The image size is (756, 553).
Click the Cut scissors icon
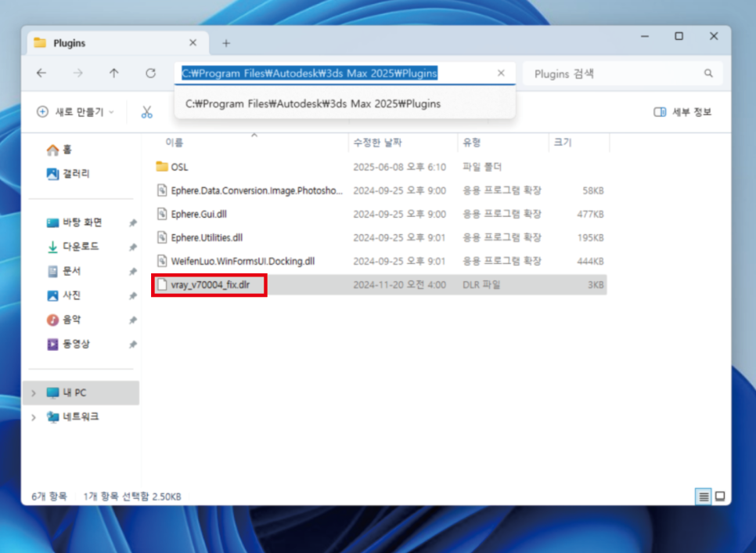[146, 112]
